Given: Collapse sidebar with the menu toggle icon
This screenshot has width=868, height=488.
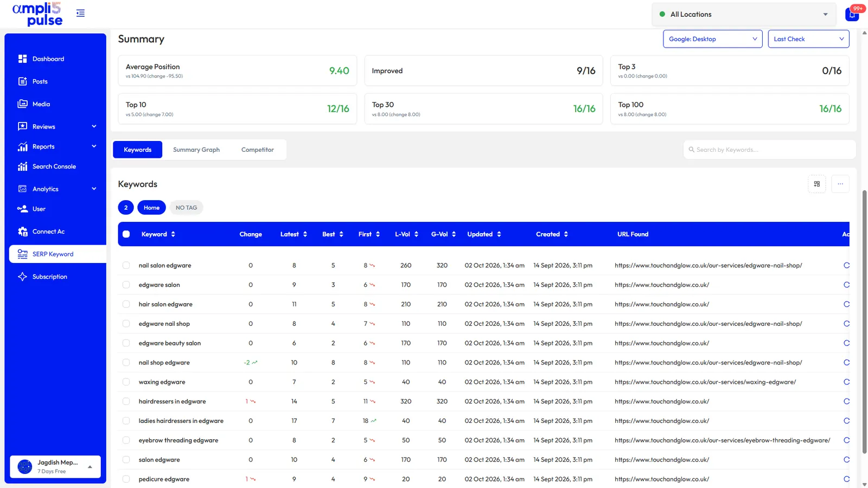Looking at the screenshot, I should [80, 13].
